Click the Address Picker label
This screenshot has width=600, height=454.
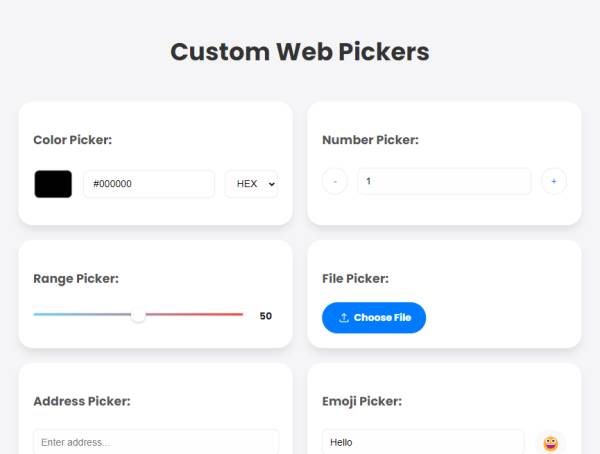tap(82, 401)
